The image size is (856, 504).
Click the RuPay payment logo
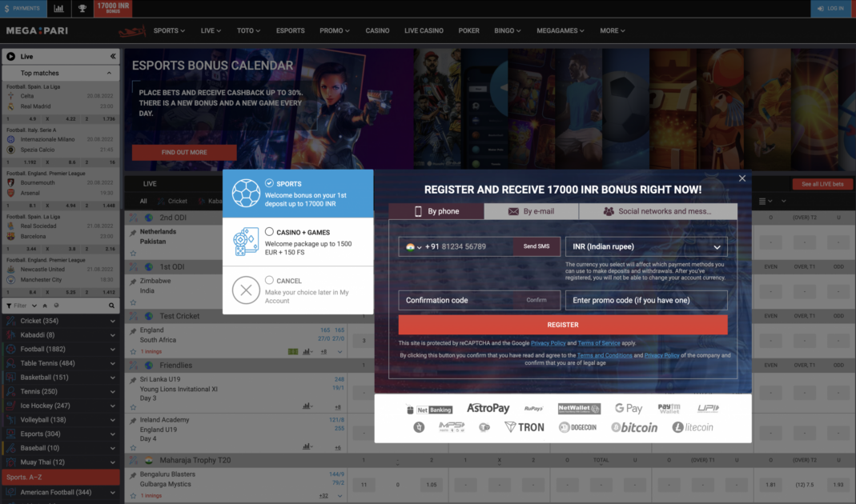pos(533,409)
